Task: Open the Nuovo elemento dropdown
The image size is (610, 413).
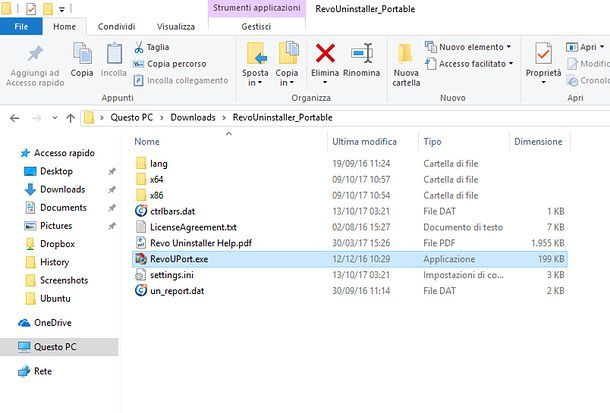Action: (468, 47)
